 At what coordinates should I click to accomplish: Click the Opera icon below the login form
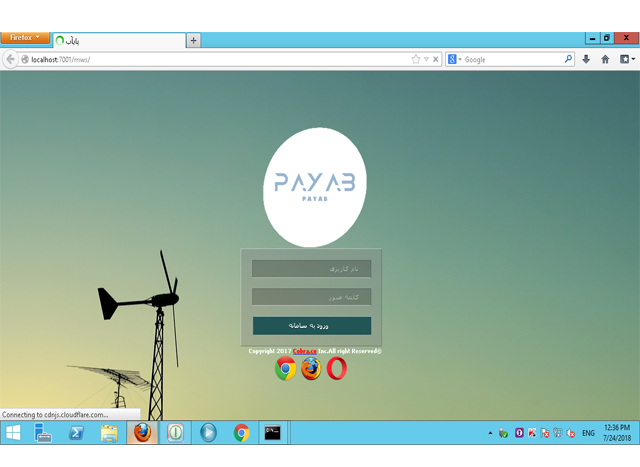(x=337, y=369)
